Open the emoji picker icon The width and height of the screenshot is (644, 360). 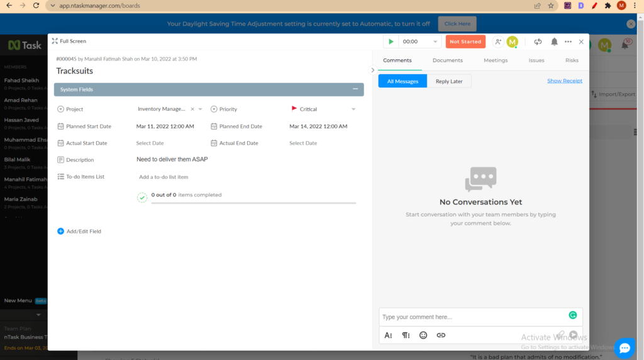tap(423, 335)
